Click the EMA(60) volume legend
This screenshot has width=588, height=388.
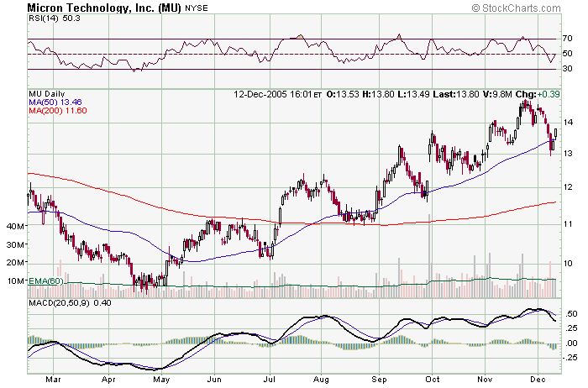[46, 281]
